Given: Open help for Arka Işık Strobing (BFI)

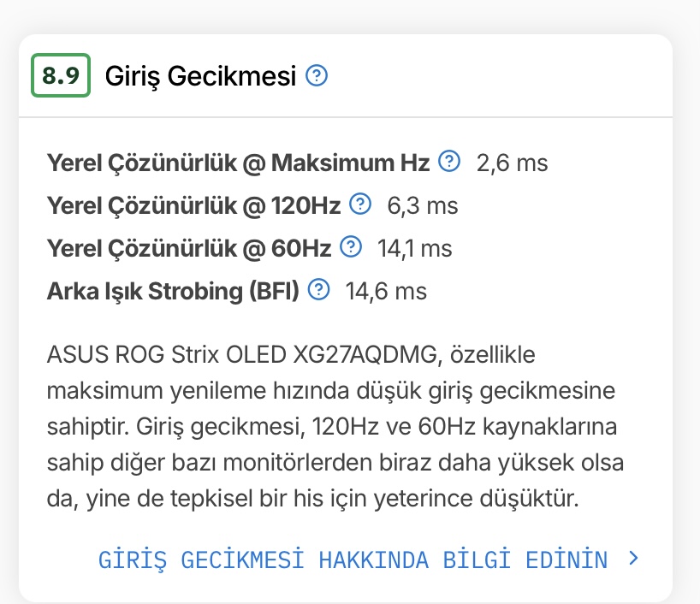Looking at the screenshot, I should pyautogui.click(x=318, y=290).
